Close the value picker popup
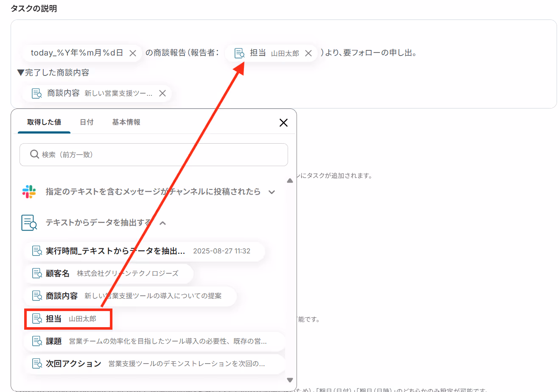Image resolution: width=560 pixels, height=392 pixels. point(283,122)
